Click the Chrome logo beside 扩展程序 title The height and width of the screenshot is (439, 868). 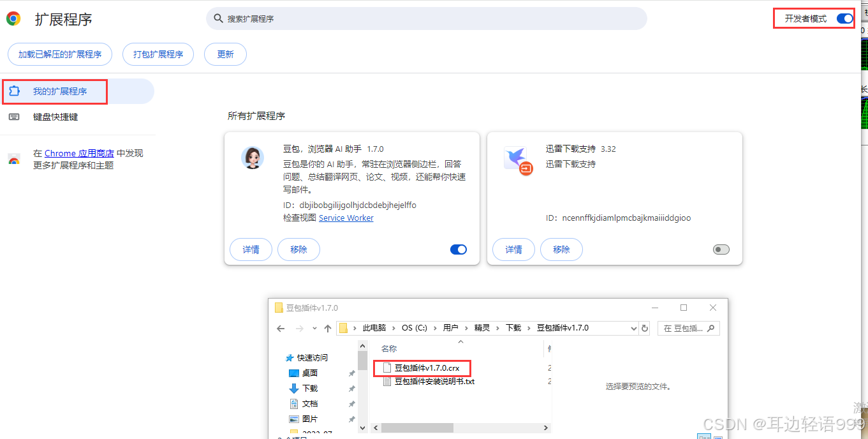point(13,19)
